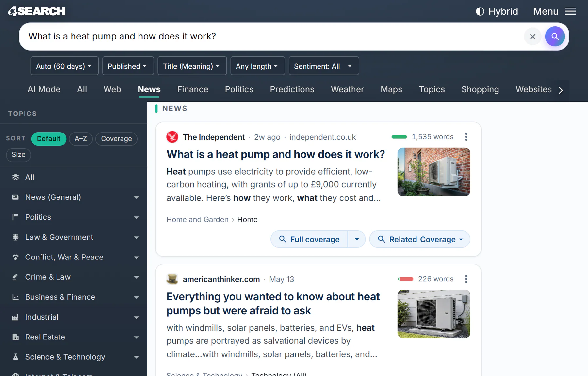Screen dimensions: 588x376
Task: Click The Independent source logo
Action: pos(172,137)
